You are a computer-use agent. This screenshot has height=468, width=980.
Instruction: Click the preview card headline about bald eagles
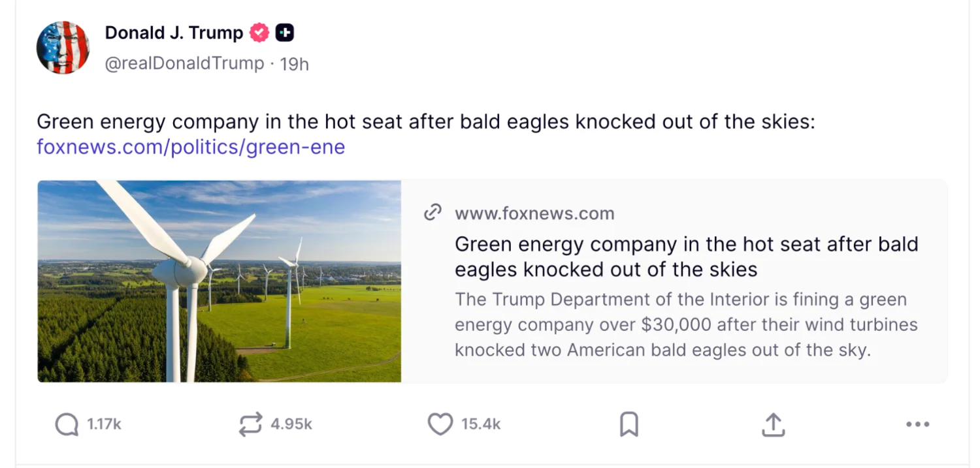(686, 257)
